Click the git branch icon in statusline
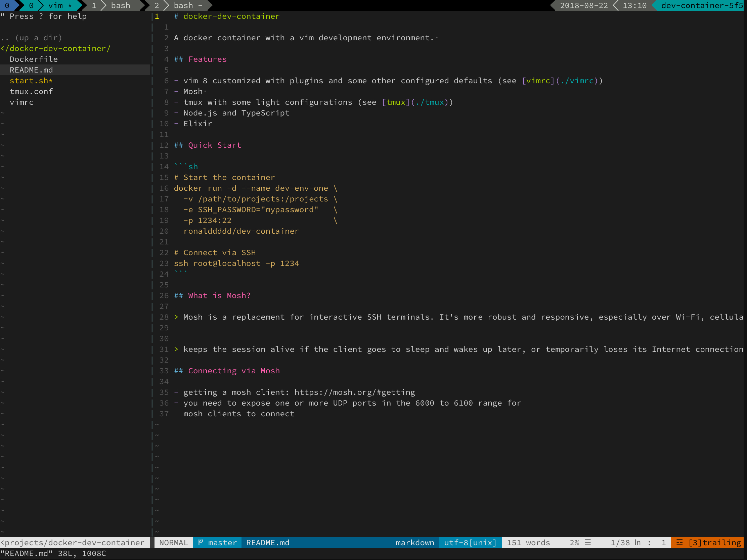The image size is (747, 560). pos(201,543)
